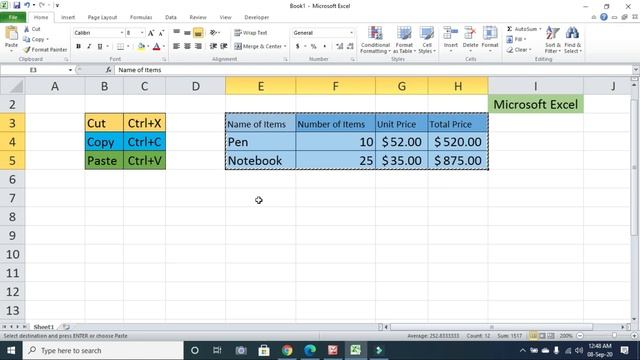Center text horizontally in the cell
Viewport: 640px width, 360px height.
(x=187, y=46)
